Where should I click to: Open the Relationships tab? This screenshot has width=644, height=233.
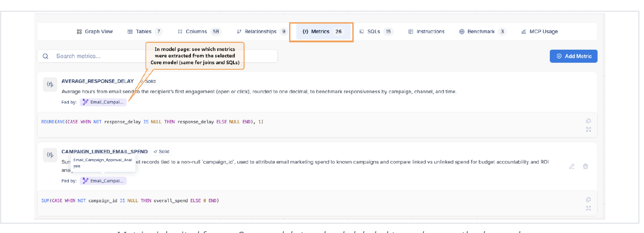[x=262, y=32]
